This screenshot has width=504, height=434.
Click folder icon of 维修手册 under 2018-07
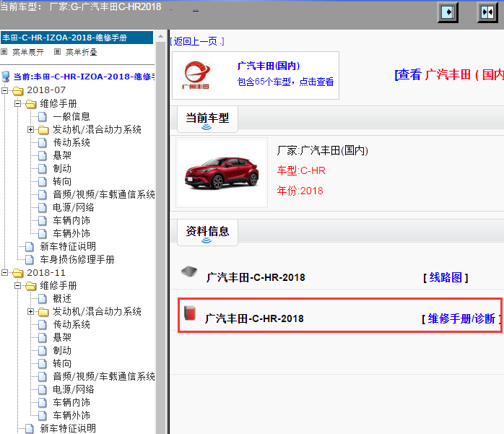point(31,104)
